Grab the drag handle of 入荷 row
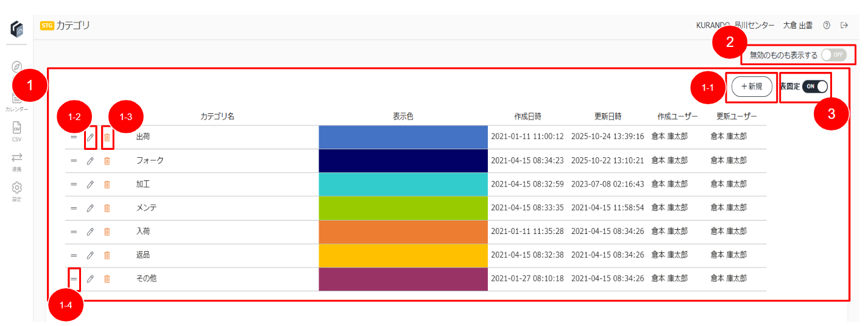This screenshot has width=868, height=326. tap(74, 232)
